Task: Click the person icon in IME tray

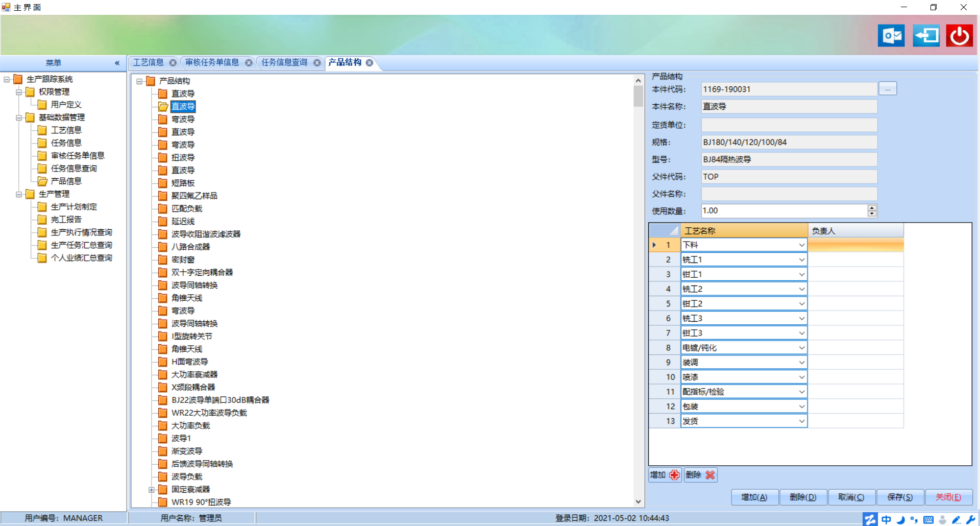Action: 942,519
